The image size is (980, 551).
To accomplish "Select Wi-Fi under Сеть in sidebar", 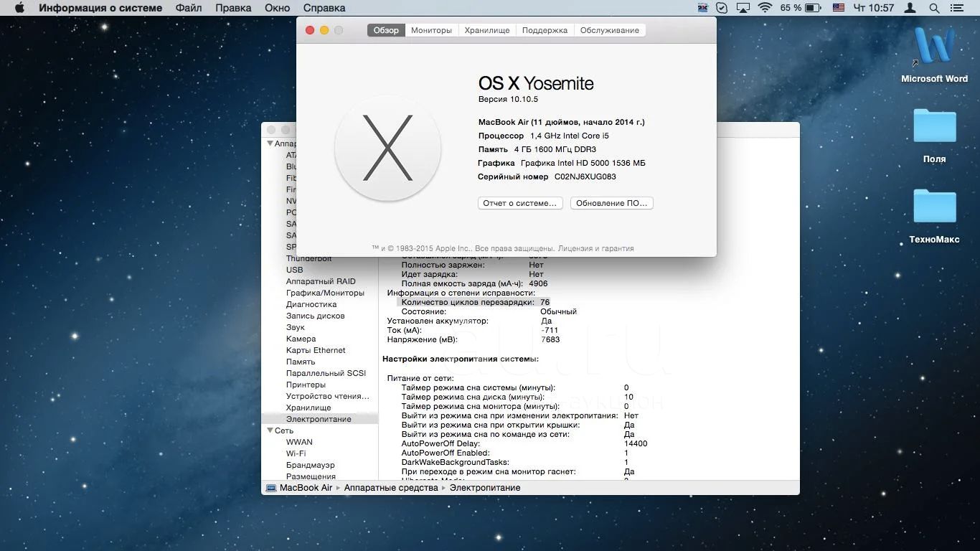I will [x=296, y=453].
